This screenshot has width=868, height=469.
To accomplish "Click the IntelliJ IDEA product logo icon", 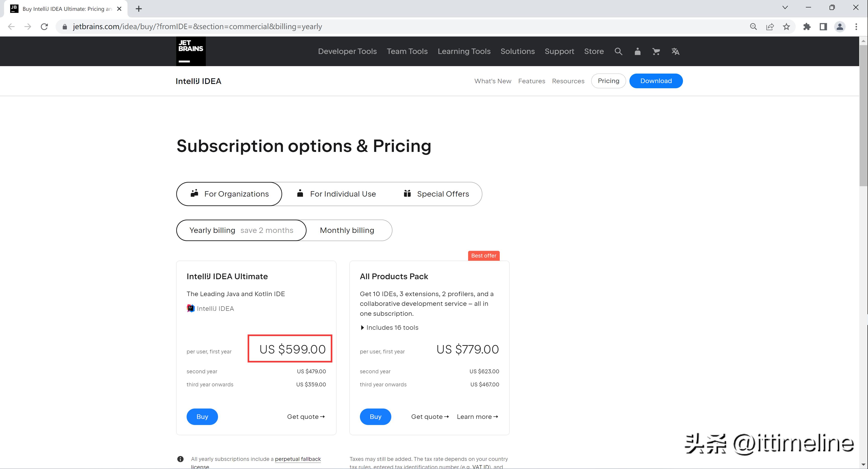I will (191, 308).
